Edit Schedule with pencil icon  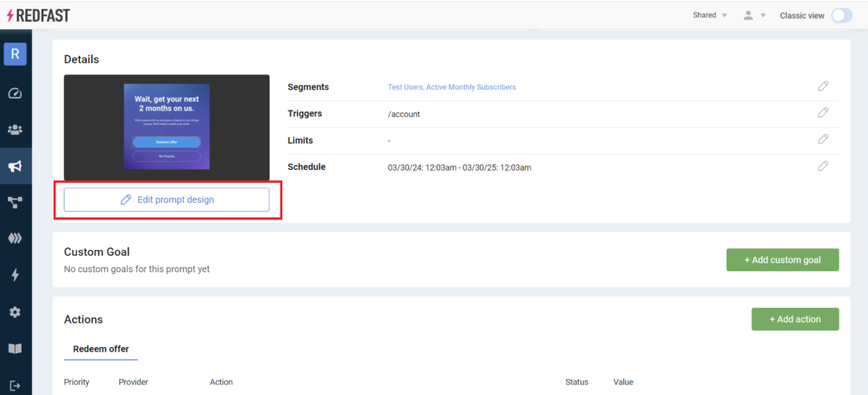(823, 166)
